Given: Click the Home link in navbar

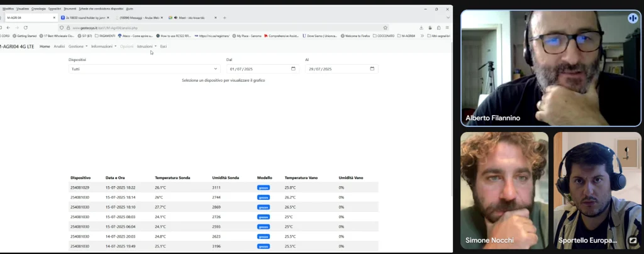Looking at the screenshot, I should (45, 47).
